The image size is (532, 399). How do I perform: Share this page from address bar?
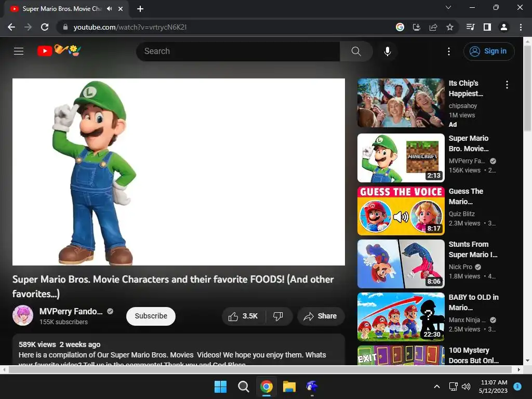click(x=433, y=27)
